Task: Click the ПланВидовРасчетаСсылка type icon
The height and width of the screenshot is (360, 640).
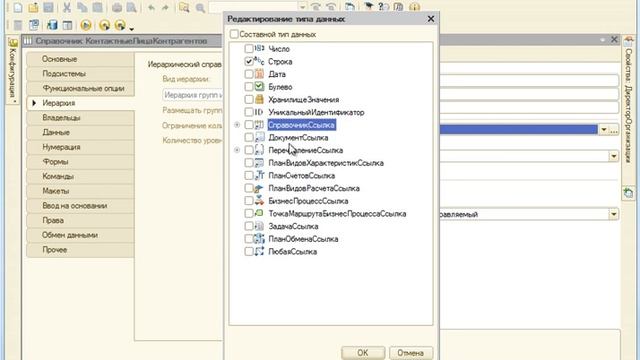Action: [x=259, y=188]
